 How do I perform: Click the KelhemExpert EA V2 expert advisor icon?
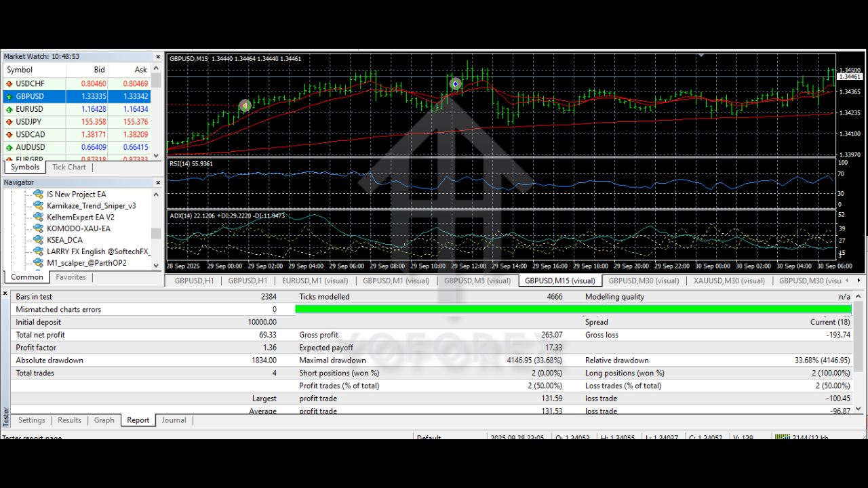coord(39,217)
